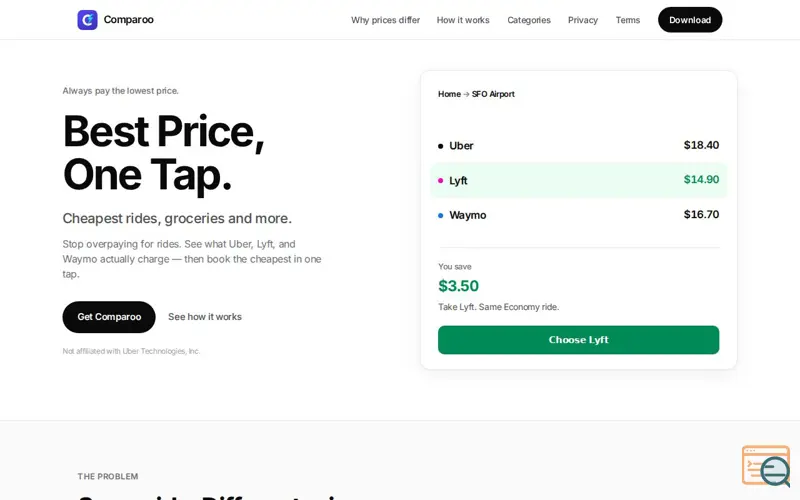Click the Comparoo purple logo icon
The width and height of the screenshot is (800, 500).
[x=87, y=20]
